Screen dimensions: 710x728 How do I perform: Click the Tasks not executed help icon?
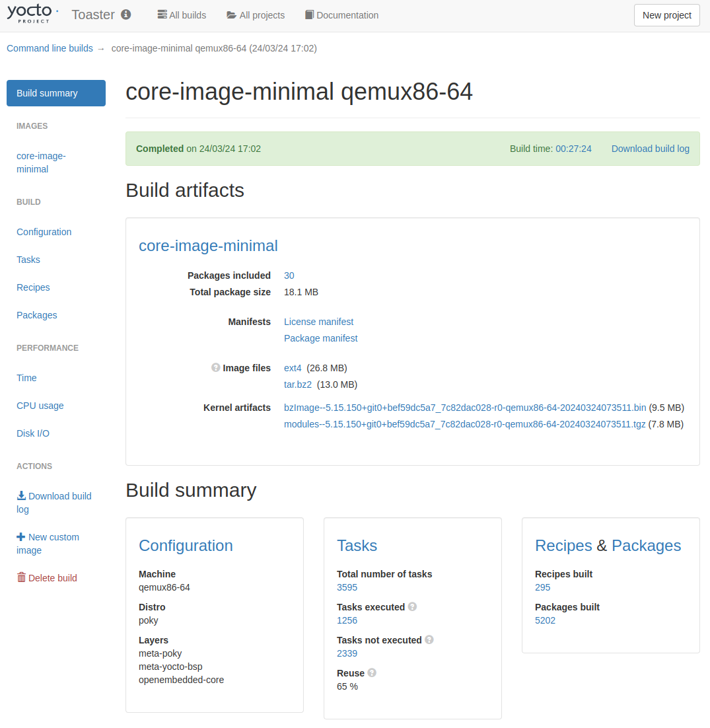click(429, 639)
